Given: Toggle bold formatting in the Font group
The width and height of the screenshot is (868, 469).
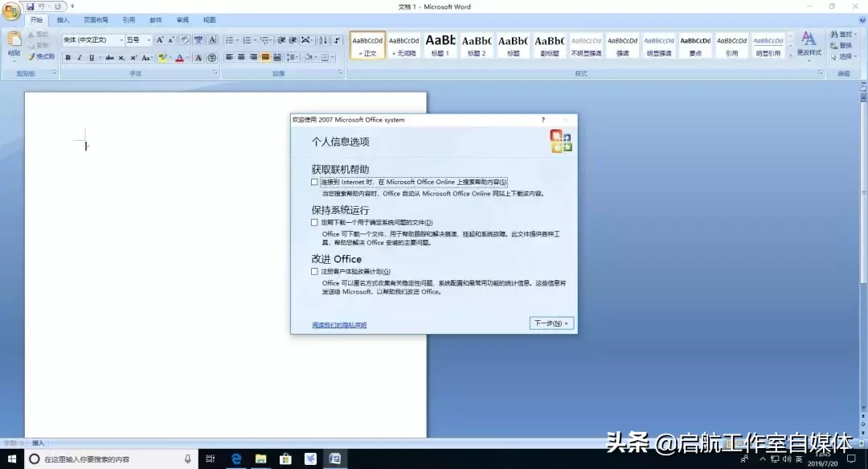Looking at the screenshot, I should (68, 56).
